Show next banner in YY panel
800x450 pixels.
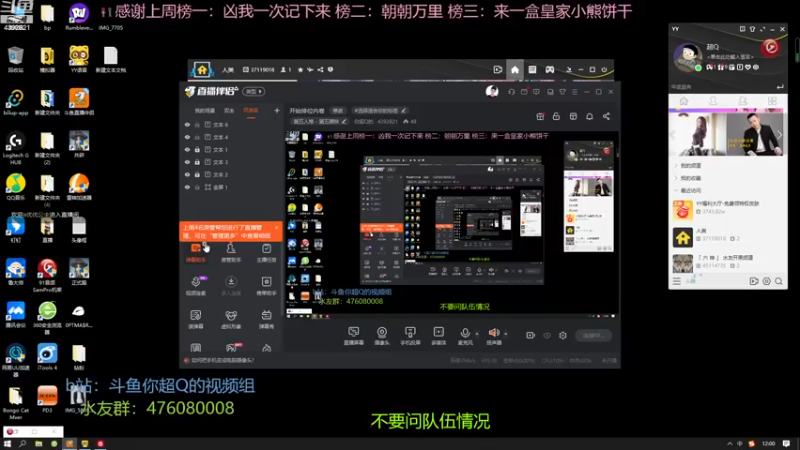(x=779, y=135)
